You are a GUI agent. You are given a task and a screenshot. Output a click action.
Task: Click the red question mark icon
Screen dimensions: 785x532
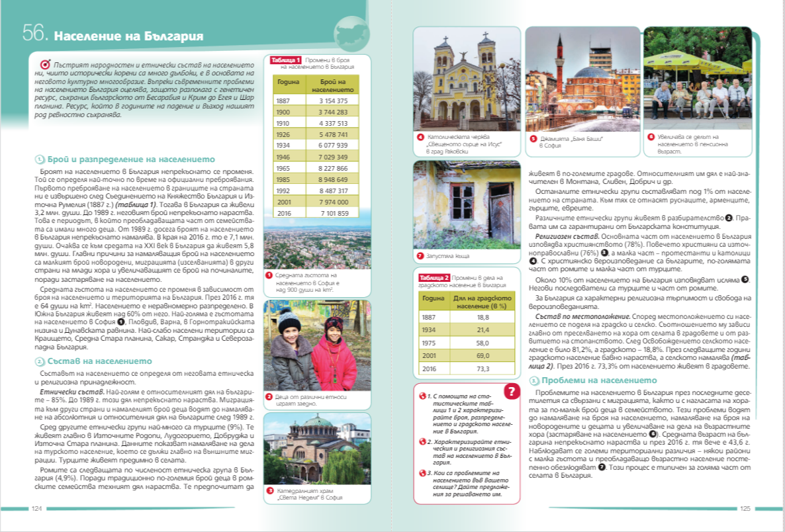pos(511,391)
